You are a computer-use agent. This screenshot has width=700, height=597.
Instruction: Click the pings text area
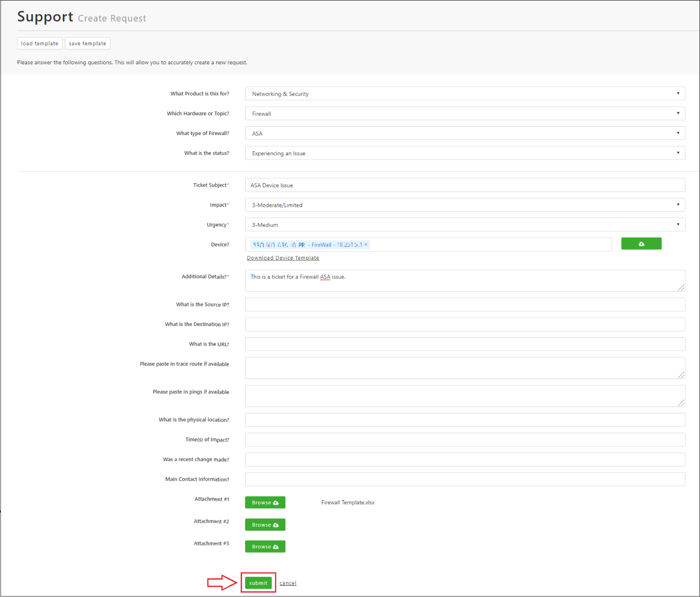click(465, 396)
